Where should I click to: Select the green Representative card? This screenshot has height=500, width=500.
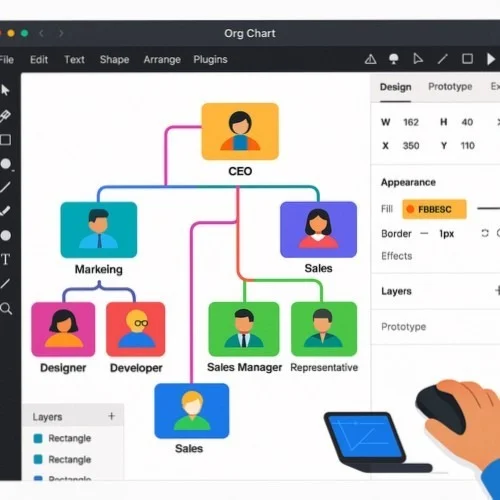tap(324, 329)
